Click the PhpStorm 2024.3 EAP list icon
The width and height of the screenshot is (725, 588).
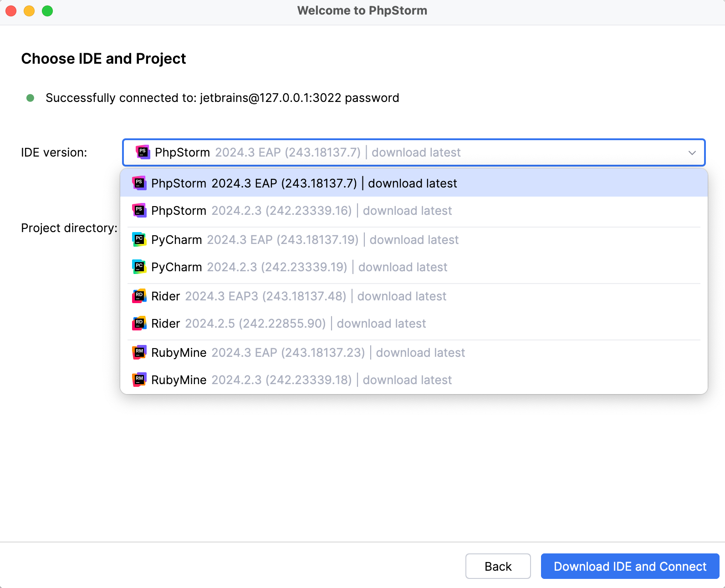[x=139, y=183]
